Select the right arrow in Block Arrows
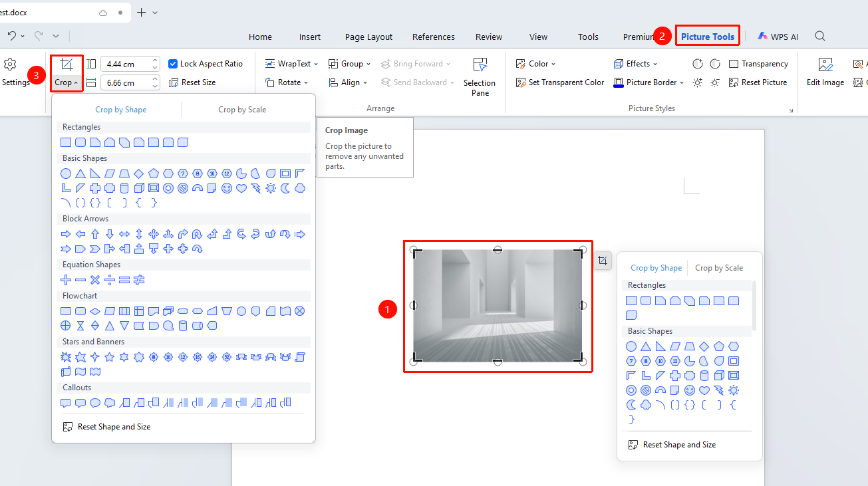This screenshot has width=868, height=486. [66, 234]
